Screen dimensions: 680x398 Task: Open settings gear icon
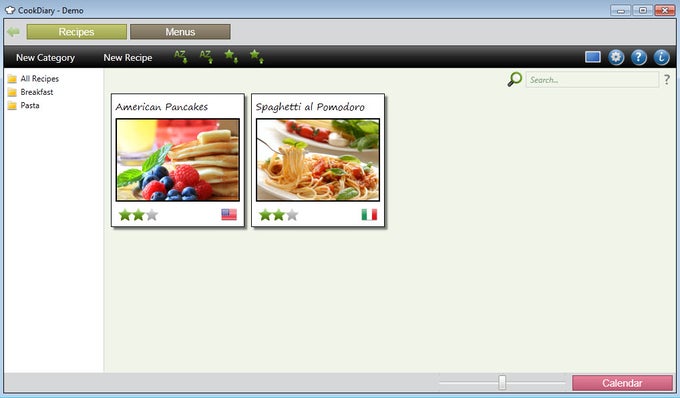tap(616, 57)
